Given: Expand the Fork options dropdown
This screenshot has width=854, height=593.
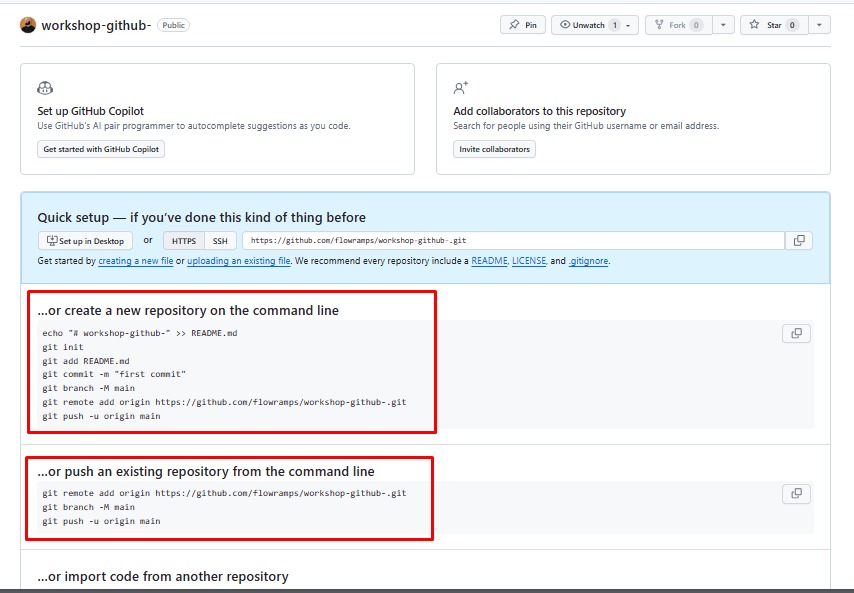Looking at the screenshot, I should 723,25.
